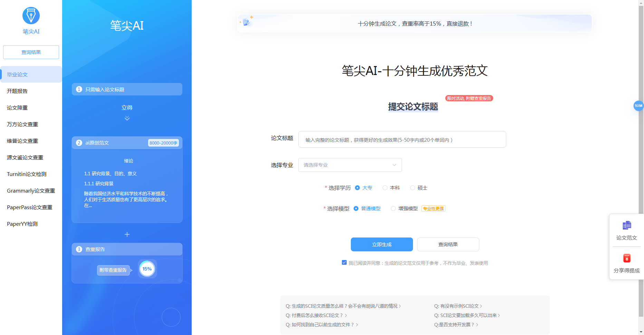Click step 只需输入论文标题 bar

click(x=127, y=89)
